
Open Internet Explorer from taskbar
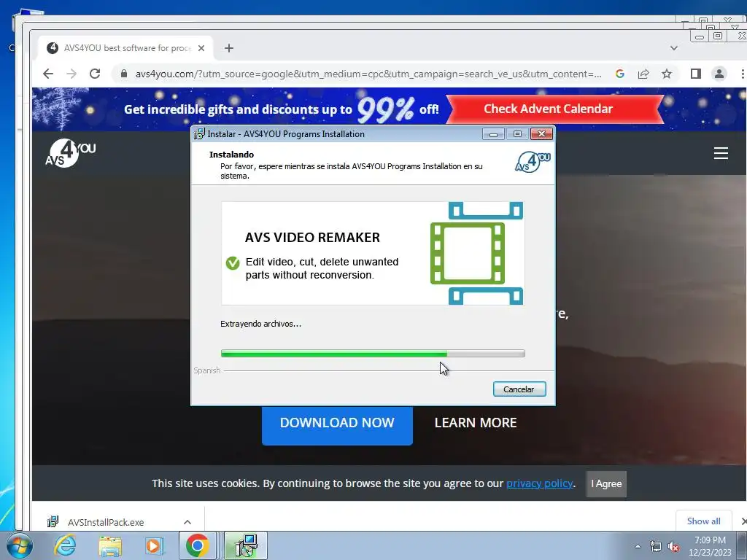click(65, 545)
